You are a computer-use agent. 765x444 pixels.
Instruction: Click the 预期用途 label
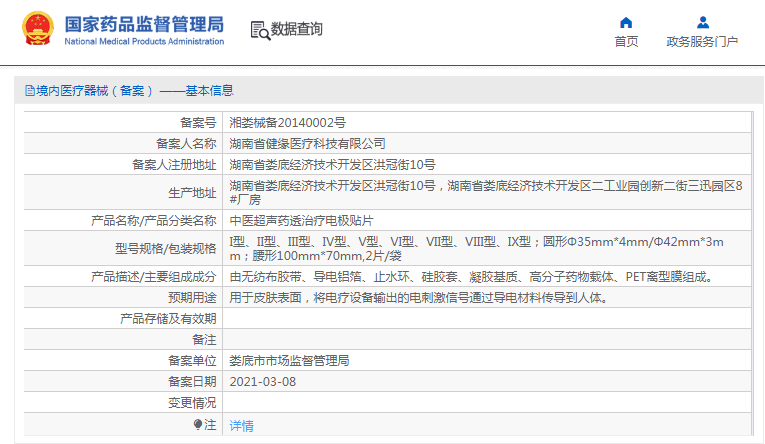(192, 298)
